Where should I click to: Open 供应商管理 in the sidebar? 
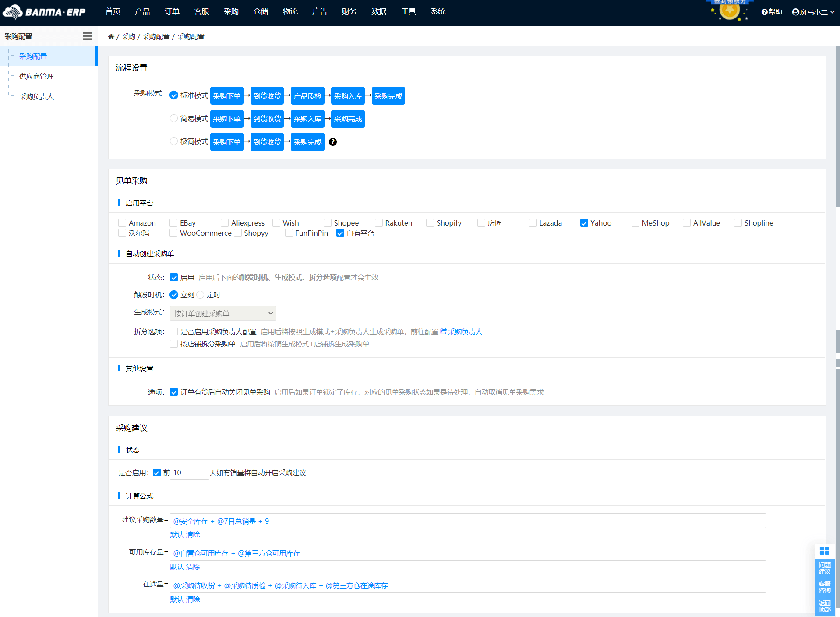click(48, 76)
